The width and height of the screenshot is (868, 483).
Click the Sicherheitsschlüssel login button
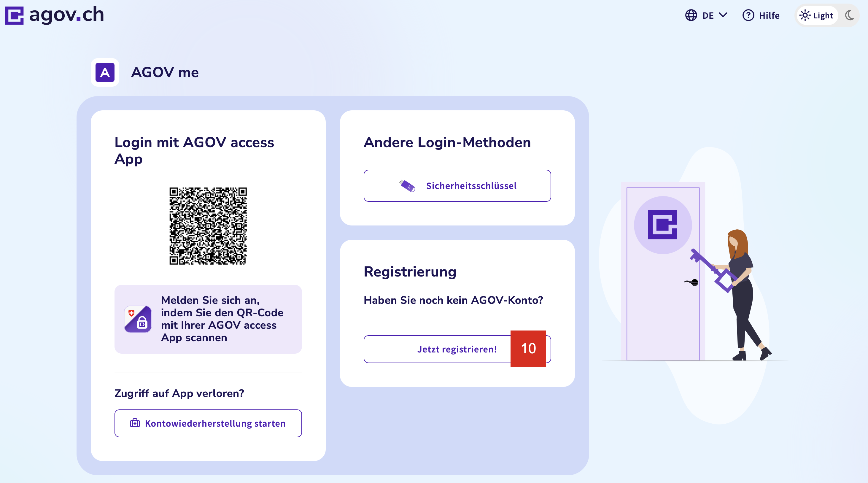click(457, 186)
